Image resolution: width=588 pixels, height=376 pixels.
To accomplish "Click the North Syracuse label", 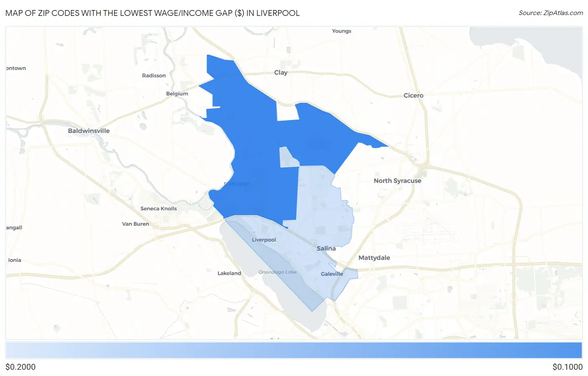I will pos(397,181).
